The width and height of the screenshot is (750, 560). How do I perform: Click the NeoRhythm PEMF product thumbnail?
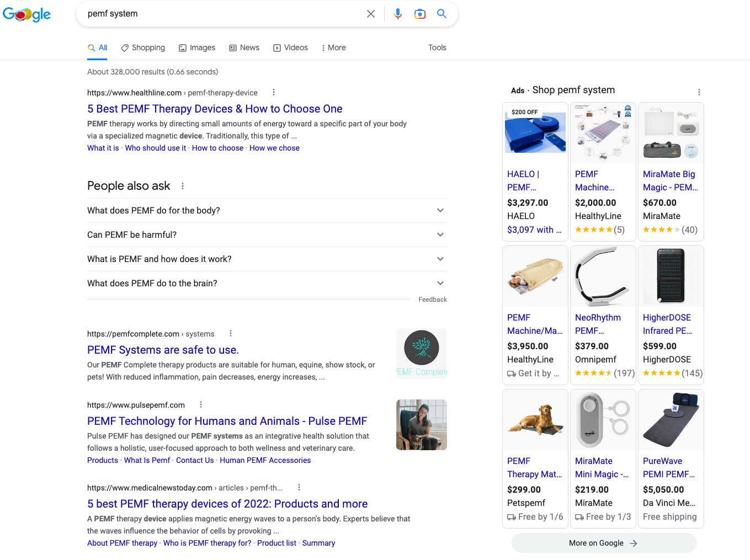point(603,277)
